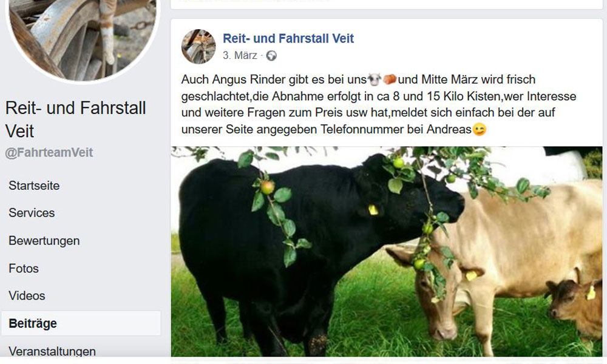
Task: Select Fotos in the sidebar
Action: coord(24,269)
